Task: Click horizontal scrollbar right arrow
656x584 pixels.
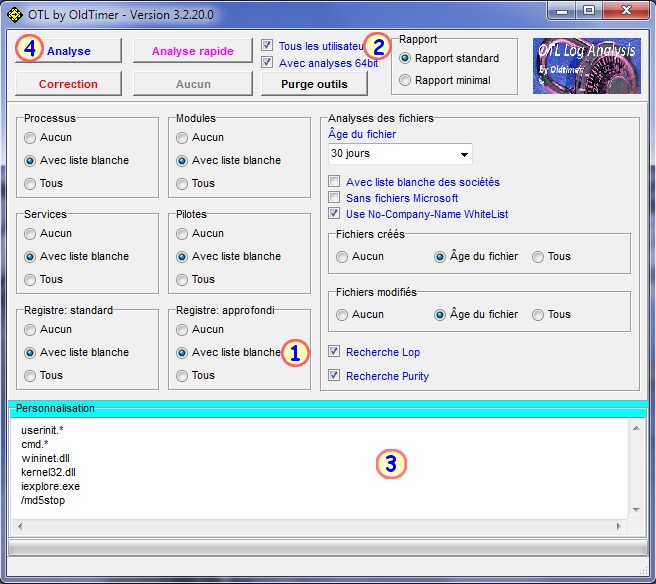Action: coord(619,526)
